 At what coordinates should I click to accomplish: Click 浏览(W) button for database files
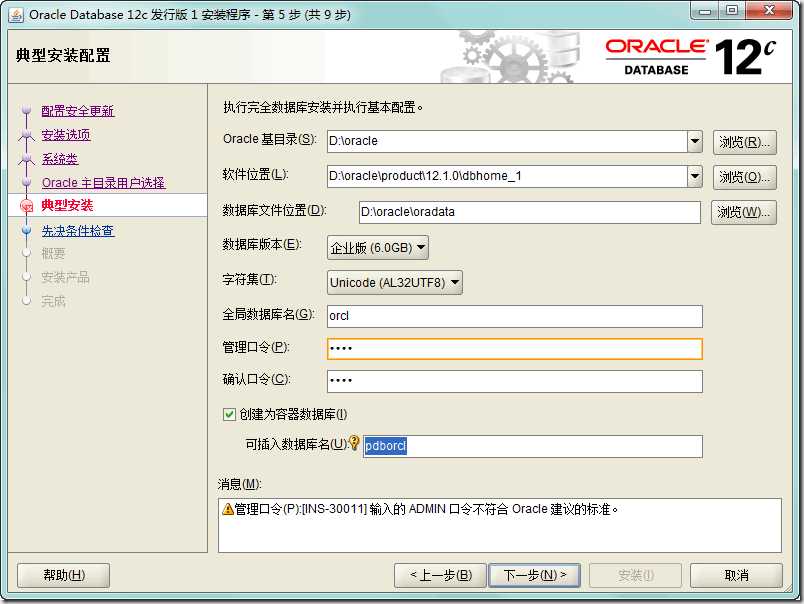(x=743, y=212)
